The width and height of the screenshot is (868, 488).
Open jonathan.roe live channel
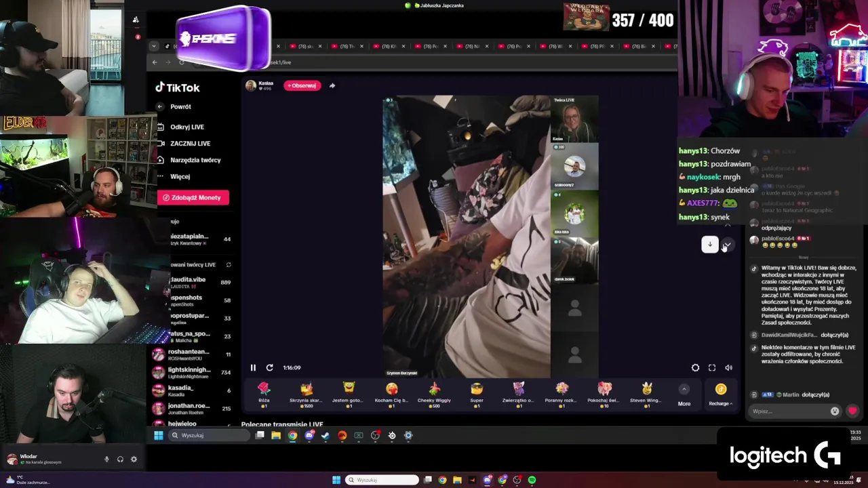(193, 408)
